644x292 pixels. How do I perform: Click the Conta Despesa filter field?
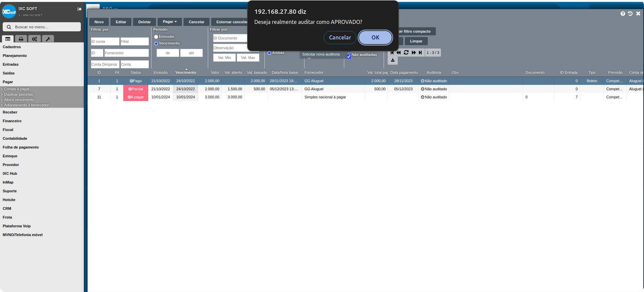tap(105, 64)
